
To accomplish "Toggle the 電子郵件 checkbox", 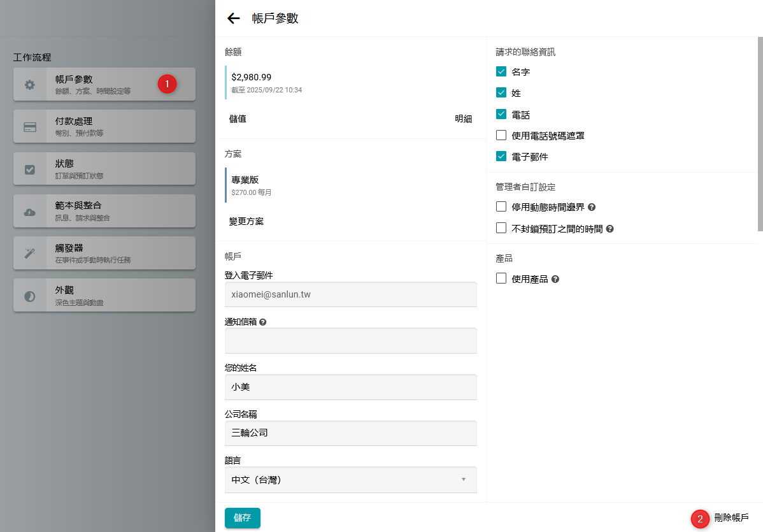I will coord(501,156).
